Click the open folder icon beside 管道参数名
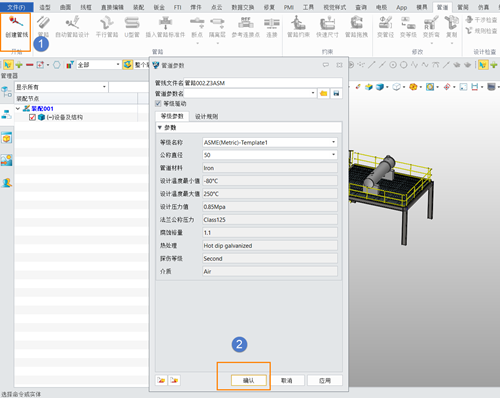Image resolution: width=500 pixels, height=398 pixels. [x=323, y=93]
